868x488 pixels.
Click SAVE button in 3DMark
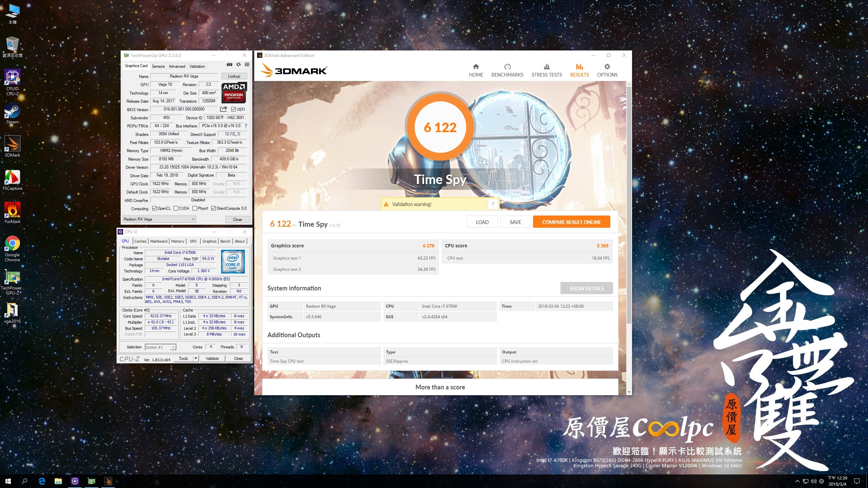(x=515, y=222)
